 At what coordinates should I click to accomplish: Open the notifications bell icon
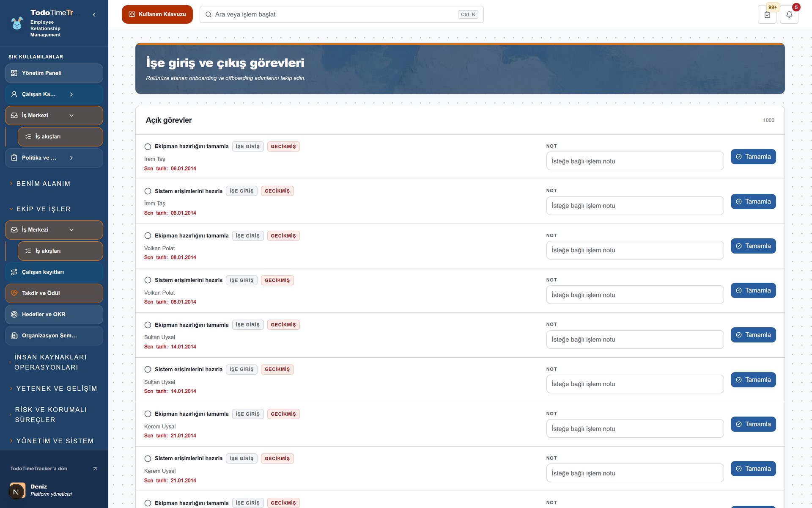click(789, 14)
